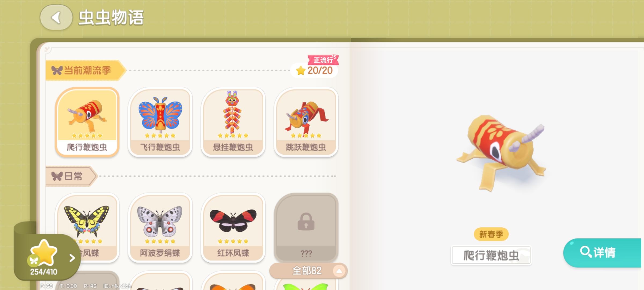
Task: Click the 新春季 season tag
Action: [491, 234]
